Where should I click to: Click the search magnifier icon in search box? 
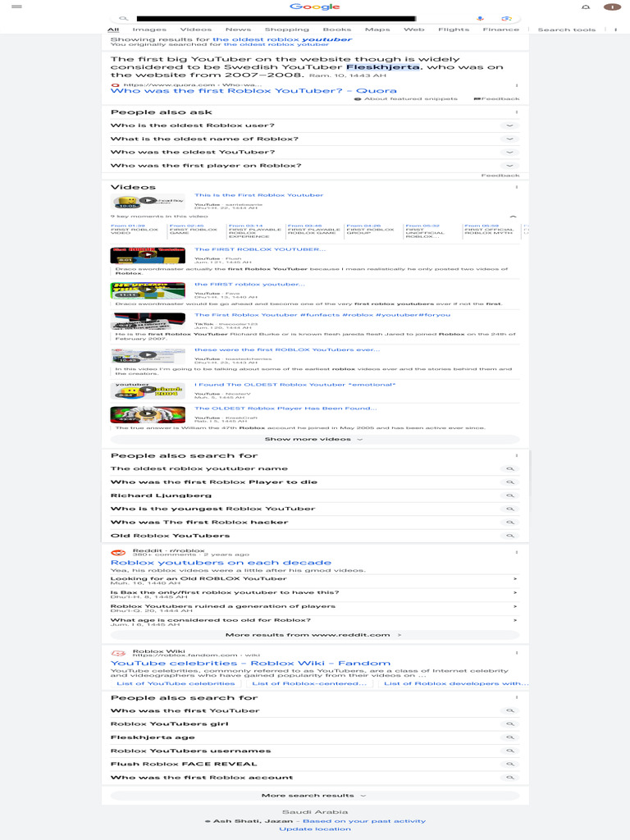(x=124, y=18)
